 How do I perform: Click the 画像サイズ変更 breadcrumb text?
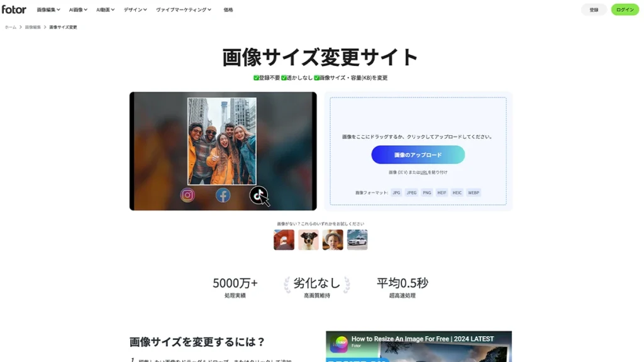point(63,27)
